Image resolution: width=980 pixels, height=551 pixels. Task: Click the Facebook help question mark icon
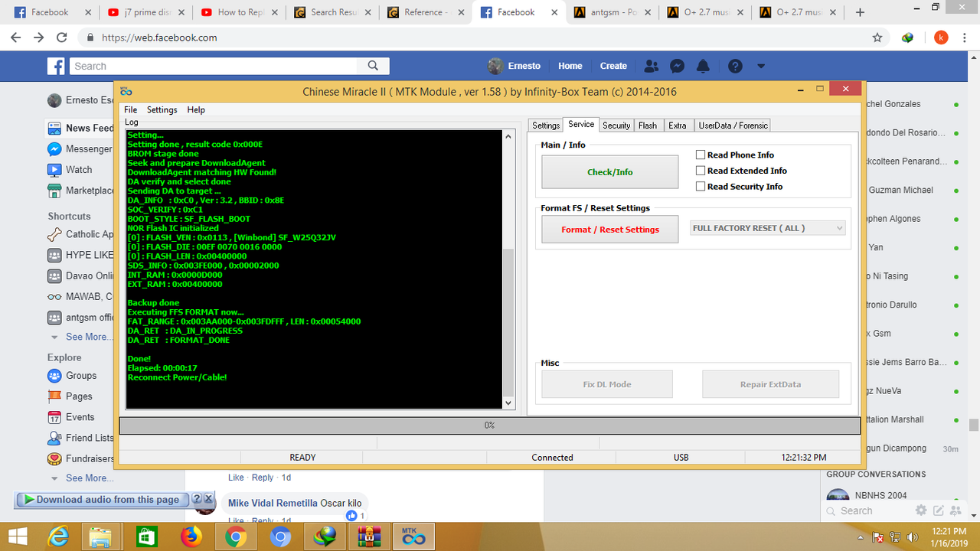point(735,66)
